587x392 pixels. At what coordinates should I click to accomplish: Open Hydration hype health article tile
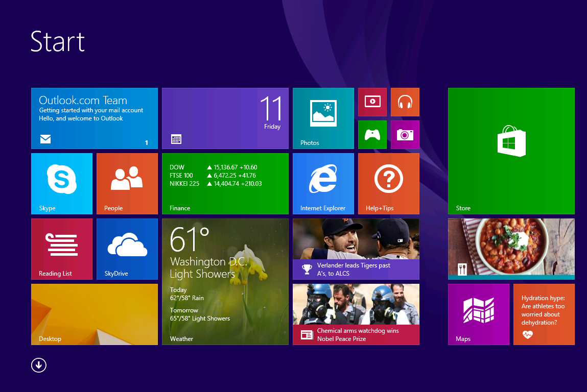pyautogui.click(x=544, y=314)
